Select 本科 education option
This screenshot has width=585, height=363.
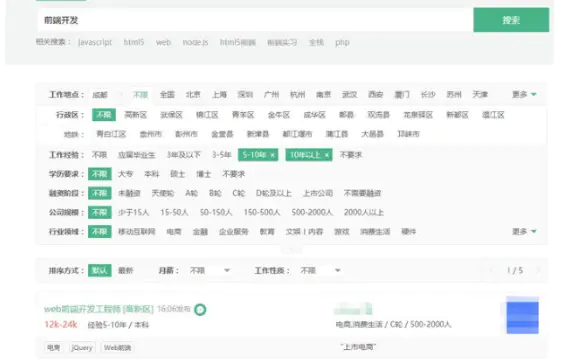151,174
